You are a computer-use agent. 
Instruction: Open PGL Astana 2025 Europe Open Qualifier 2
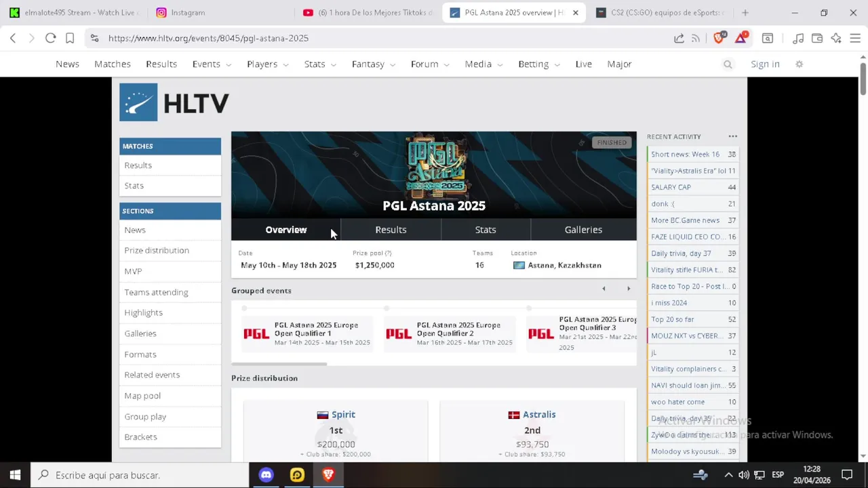pyautogui.click(x=450, y=333)
